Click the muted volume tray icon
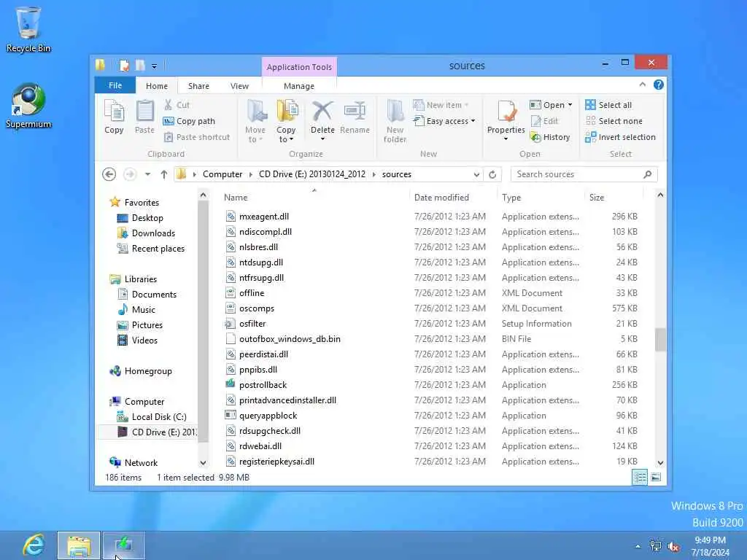Image resolution: width=747 pixels, height=560 pixels. 673,547
